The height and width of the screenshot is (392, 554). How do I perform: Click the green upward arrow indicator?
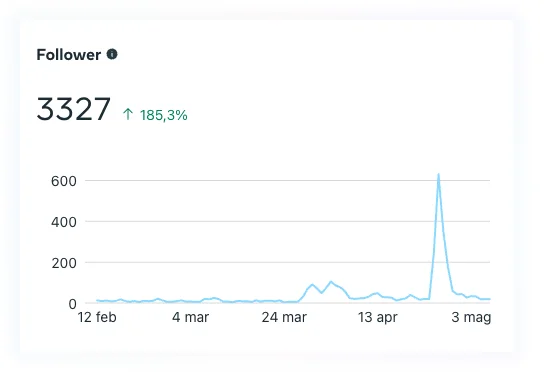tap(128, 114)
